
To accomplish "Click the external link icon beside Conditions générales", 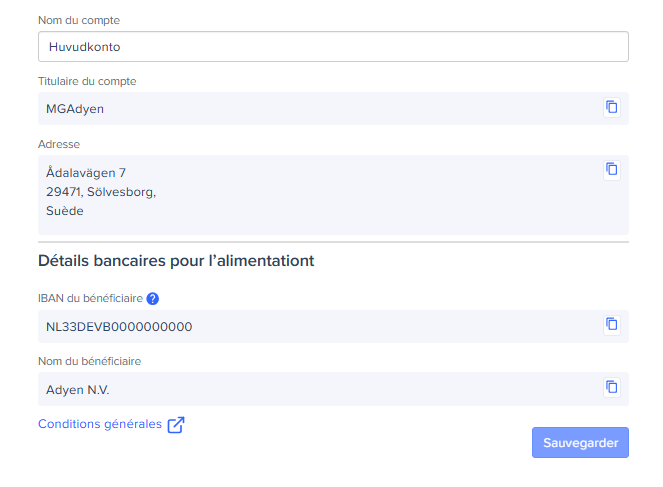I will tap(176, 424).
